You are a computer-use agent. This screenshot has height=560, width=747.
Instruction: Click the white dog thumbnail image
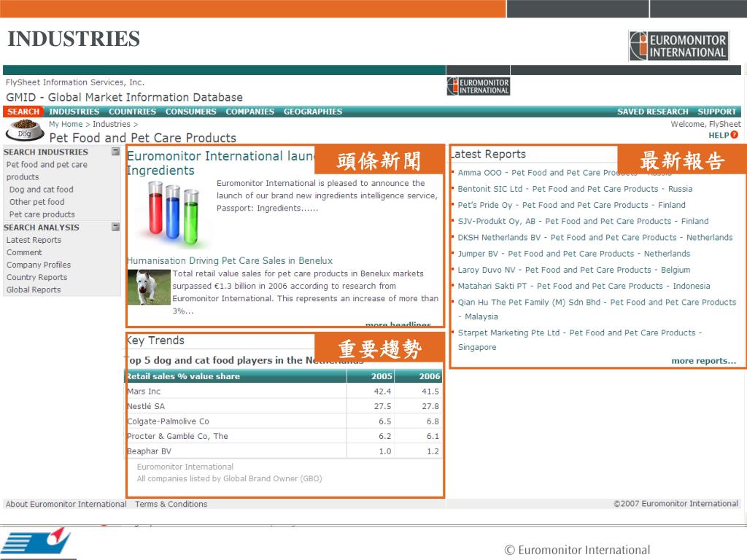point(149,287)
